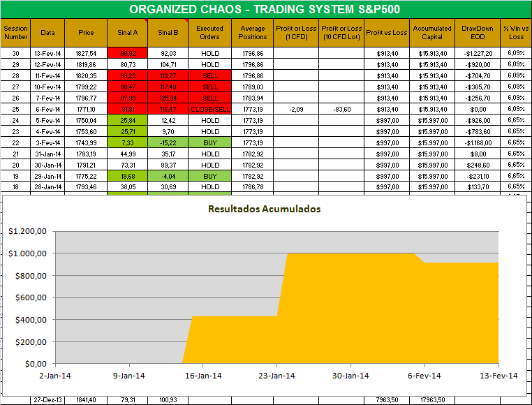Select the CLOSE/SELL order cell
Image resolution: width=532 pixels, height=405 pixels.
tap(209, 110)
